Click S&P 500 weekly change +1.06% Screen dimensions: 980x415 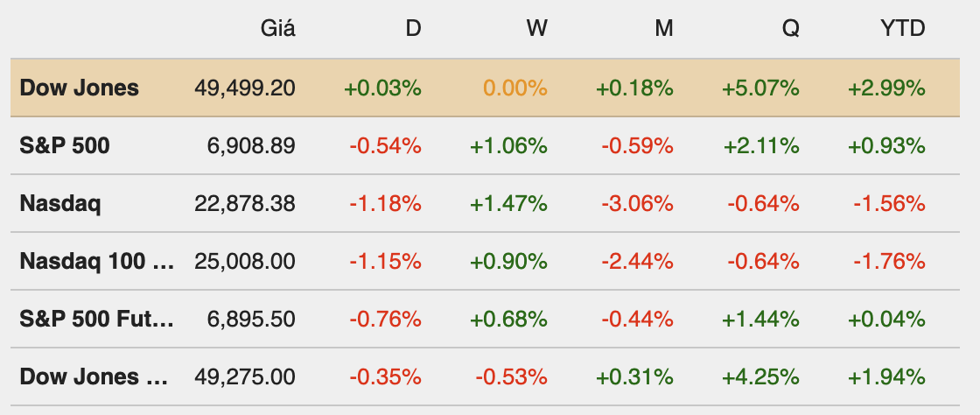(x=508, y=145)
